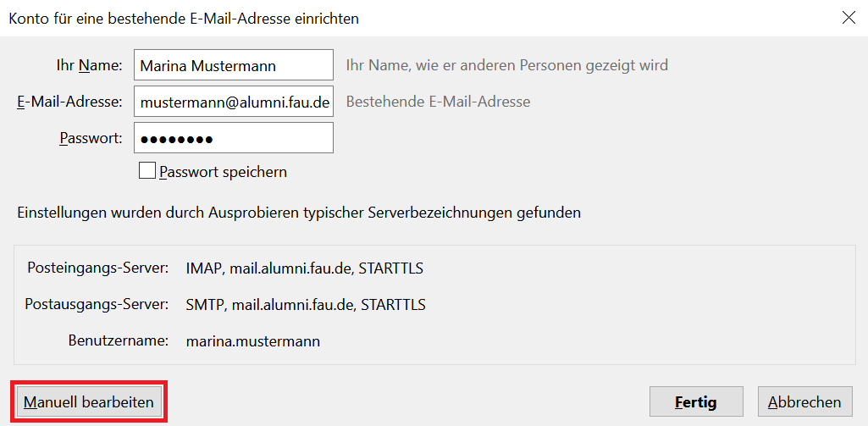The image size is (868, 426).
Task: Click the "Einstellungen wurden … gefunden" status message
Action: pyautogui.click(x=299, y=213)
